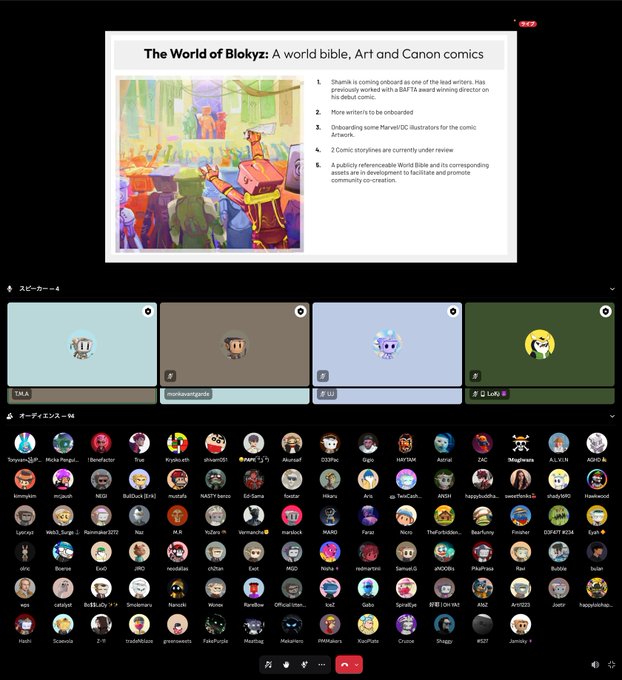The image size is (622, 680).
Task: Open the invite speakers sparkle icon
Action: click(304, 664)
